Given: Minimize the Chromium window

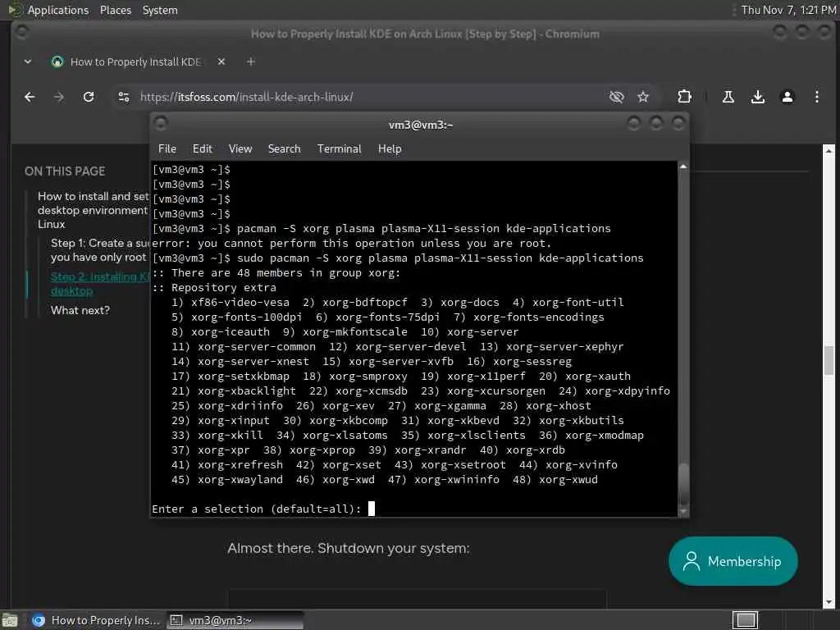Looking at the screenshot, I should 779,32.
